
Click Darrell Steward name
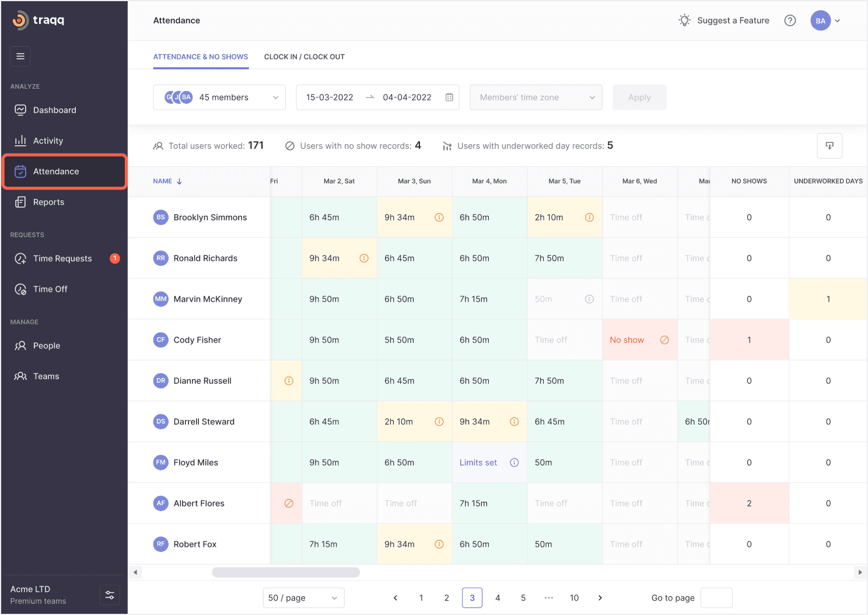pyautogui.click(x=204, y=422)
